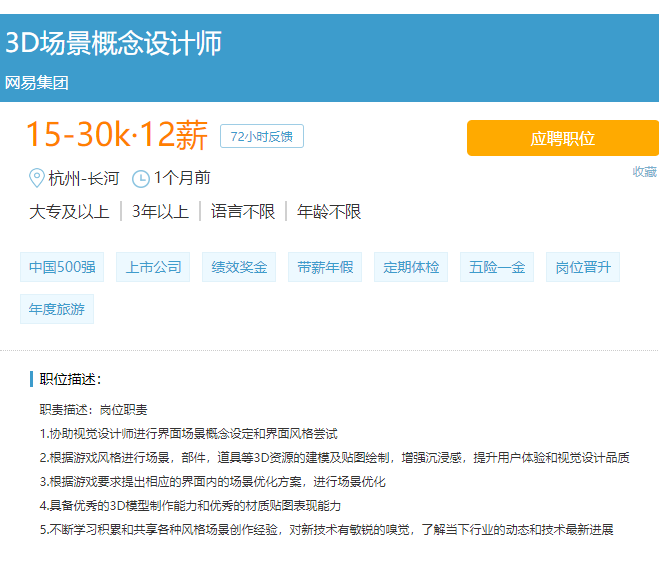The width and height of the screenshot is (659, 561).
Task: Click the 语言不限 requirement text
Action: coord(243,211)
